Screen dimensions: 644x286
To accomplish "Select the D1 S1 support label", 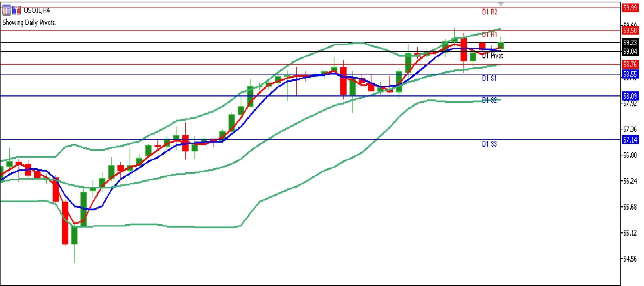I will pyautogui.click(x=490, y=77).
